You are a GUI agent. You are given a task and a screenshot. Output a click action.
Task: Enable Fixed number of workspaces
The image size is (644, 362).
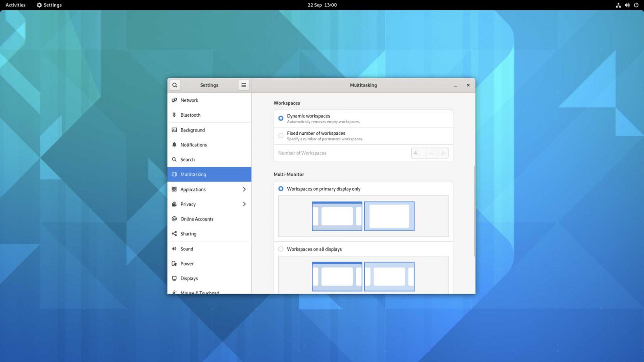point(281,136)
